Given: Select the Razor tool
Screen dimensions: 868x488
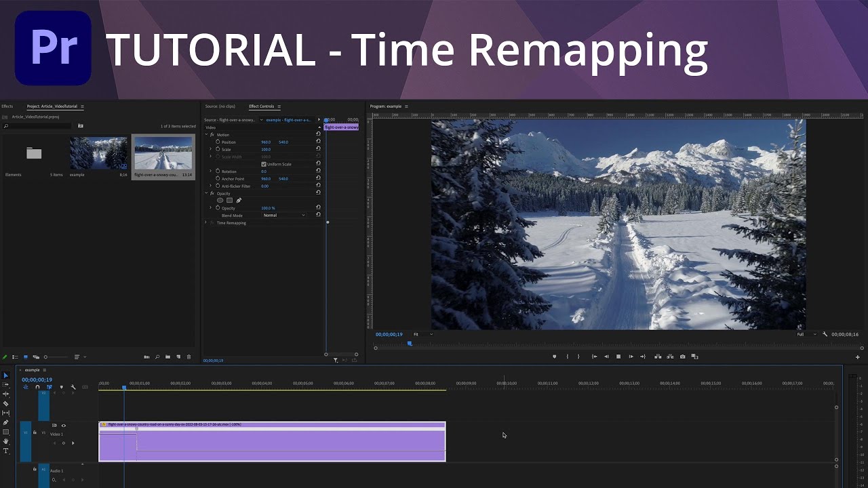Looking at the screenshot, I should (x=6, y=403).
